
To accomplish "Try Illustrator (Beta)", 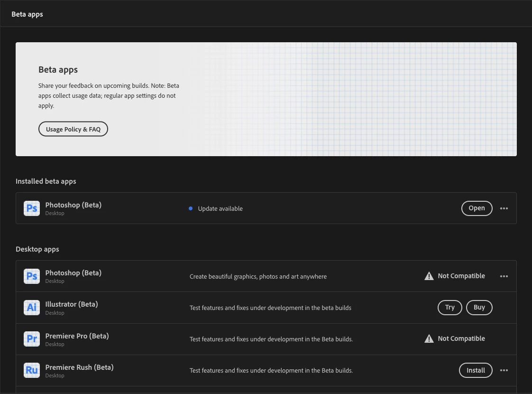I will tap(449, 308).
